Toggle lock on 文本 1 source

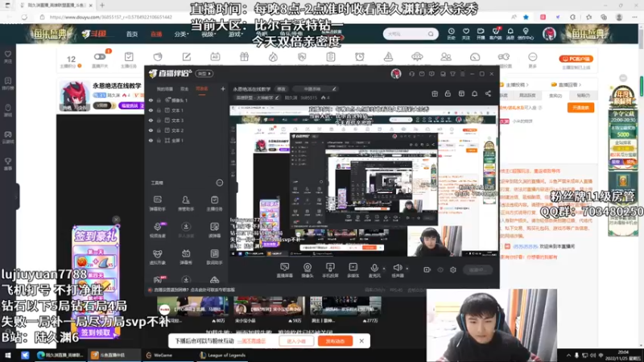(159, 110)
